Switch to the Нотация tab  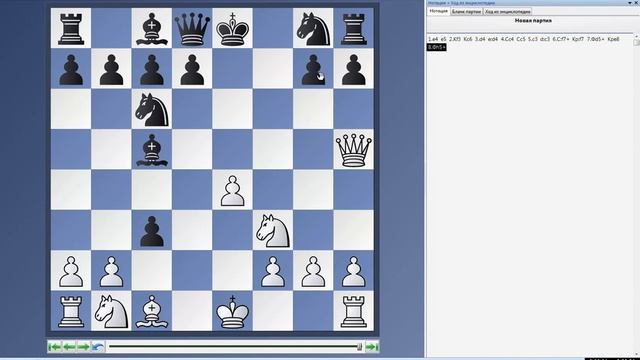438,11
